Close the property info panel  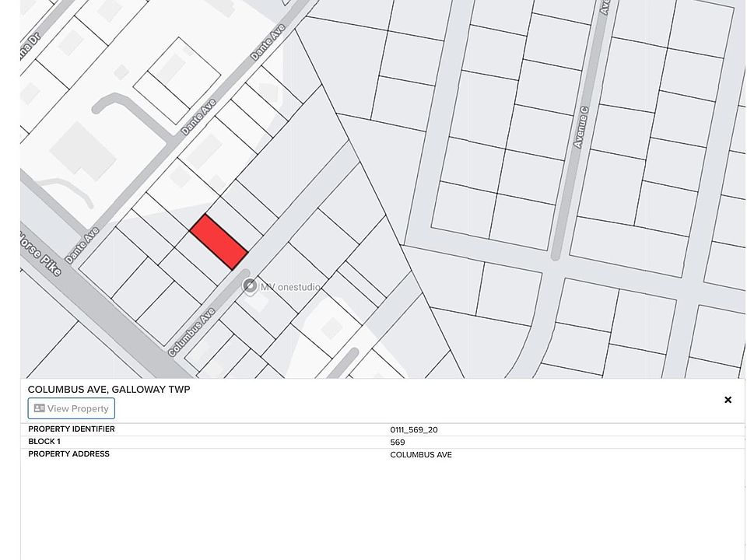[728, 400]
